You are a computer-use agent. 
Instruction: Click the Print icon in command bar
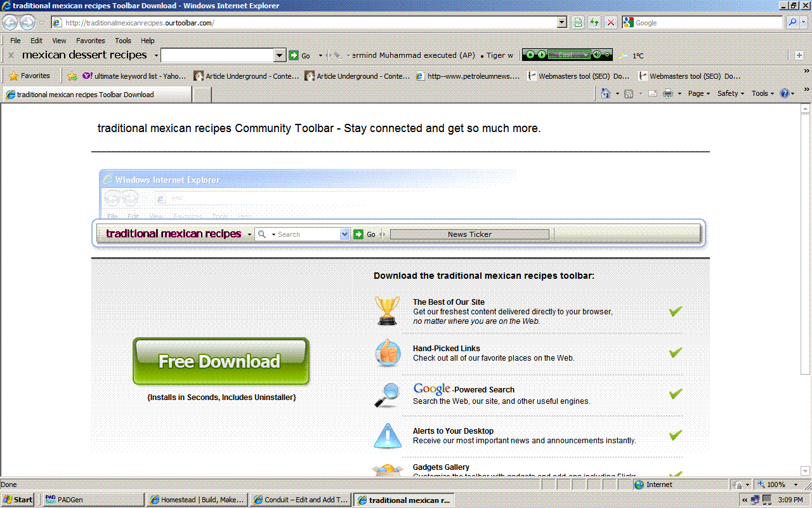coord(668,93)
